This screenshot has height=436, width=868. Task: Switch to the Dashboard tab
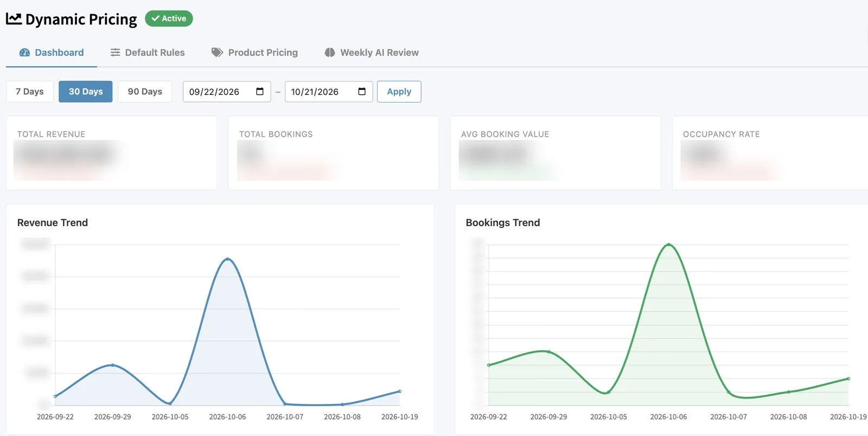click(52, 53)
